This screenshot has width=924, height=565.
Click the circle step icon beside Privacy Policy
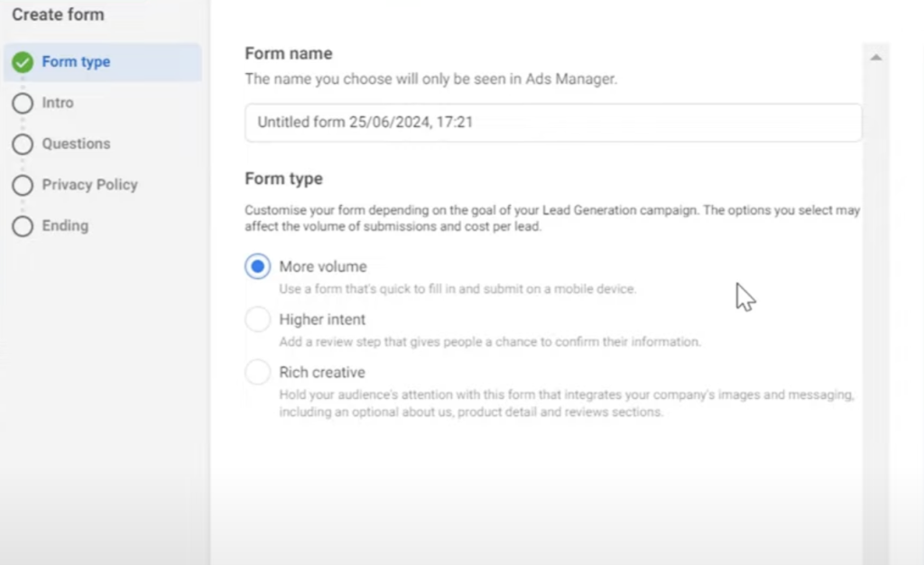click(x=23, y=185)
